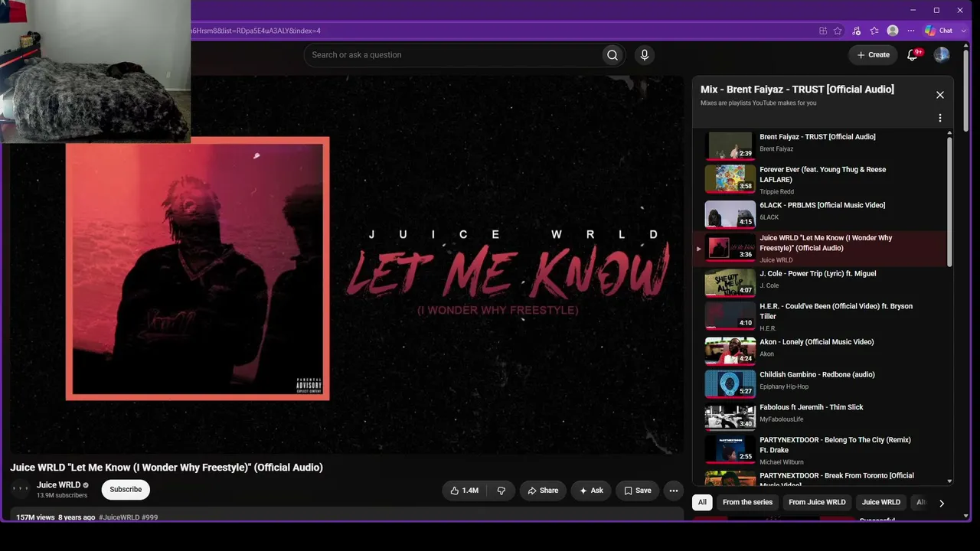The width and height of the screenshot is (980, 551).
Task: Play PARTYNEXTDOOR Belong To The City thumbnail
Action: [730, 449]
